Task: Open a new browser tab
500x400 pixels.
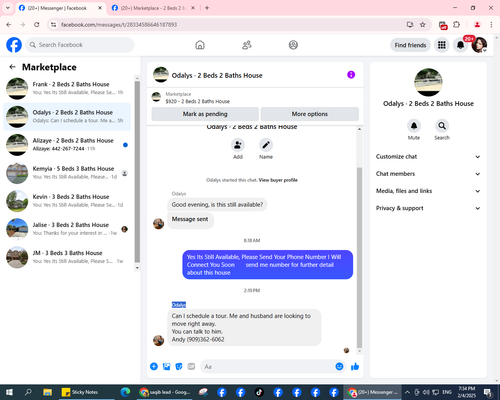Action: point(207,8)
